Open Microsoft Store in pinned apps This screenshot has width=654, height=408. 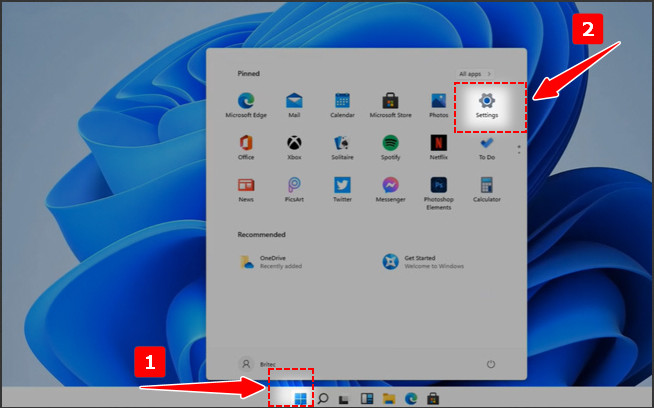click(x=390, y=105)
